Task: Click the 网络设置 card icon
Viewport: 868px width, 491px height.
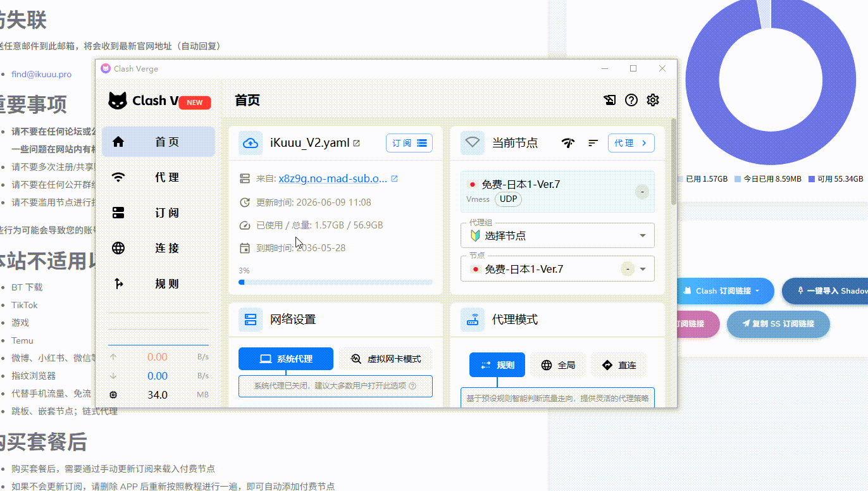Action: pos(251,320)
